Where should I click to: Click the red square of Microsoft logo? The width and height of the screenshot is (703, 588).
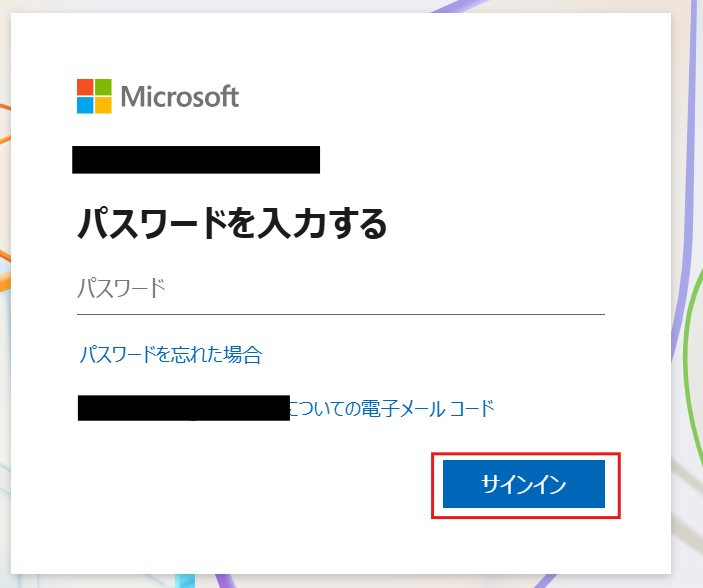click(x=85, y=87)
